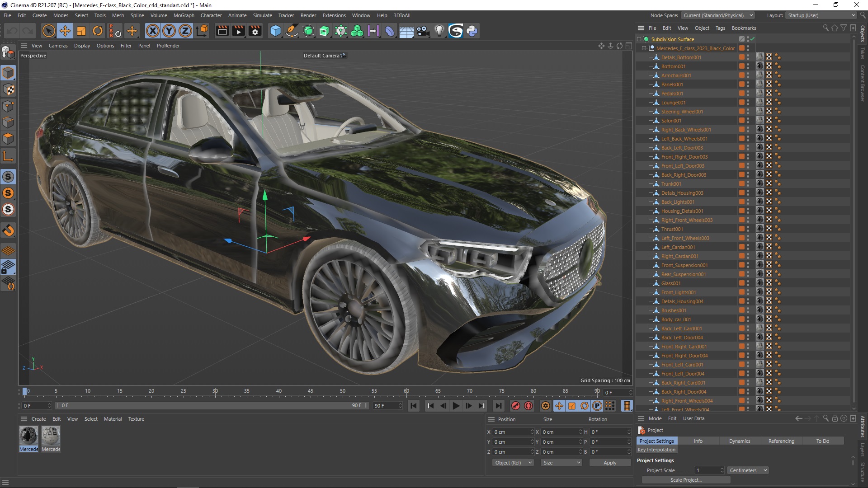
Task: Switch to Texture mode in left palette
Action: coord(8,89)
